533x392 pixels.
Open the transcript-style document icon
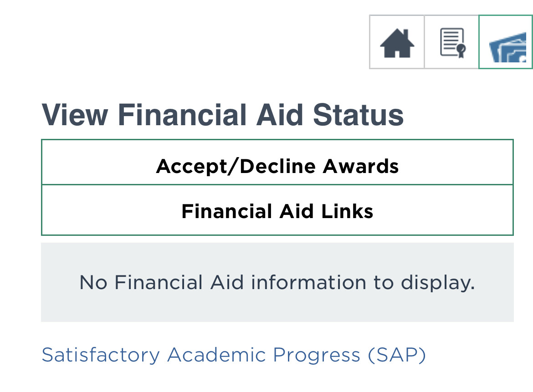coord(451,42)
